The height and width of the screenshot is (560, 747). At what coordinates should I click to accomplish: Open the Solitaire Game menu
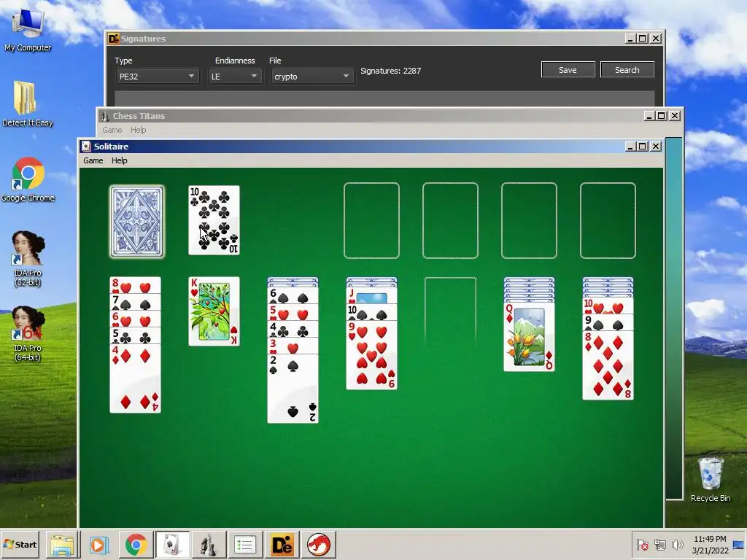tap(93, 160)
